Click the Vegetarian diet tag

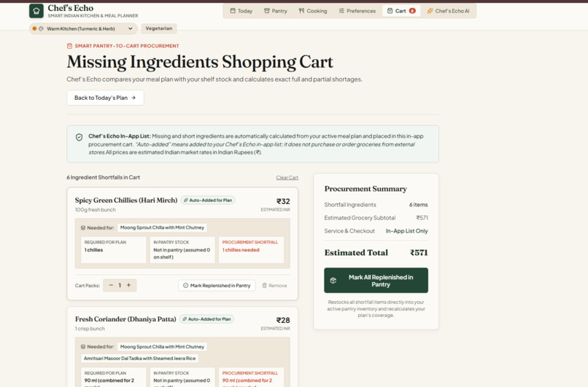pyautogui.click(x=158, y=28)
